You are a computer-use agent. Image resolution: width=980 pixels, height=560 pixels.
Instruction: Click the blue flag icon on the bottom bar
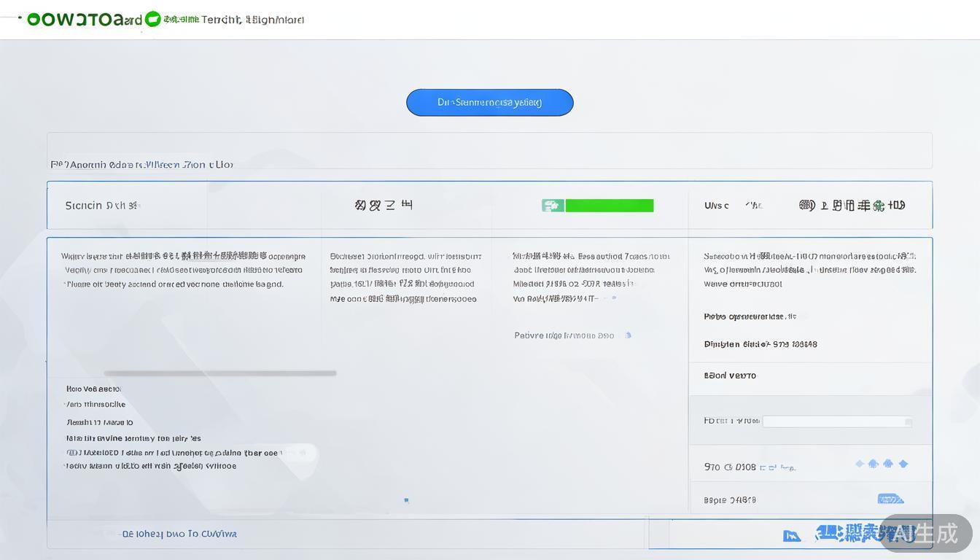793,535
